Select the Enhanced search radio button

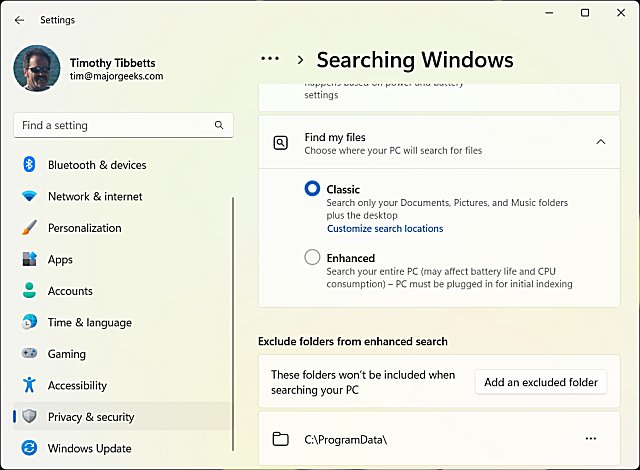313,258
